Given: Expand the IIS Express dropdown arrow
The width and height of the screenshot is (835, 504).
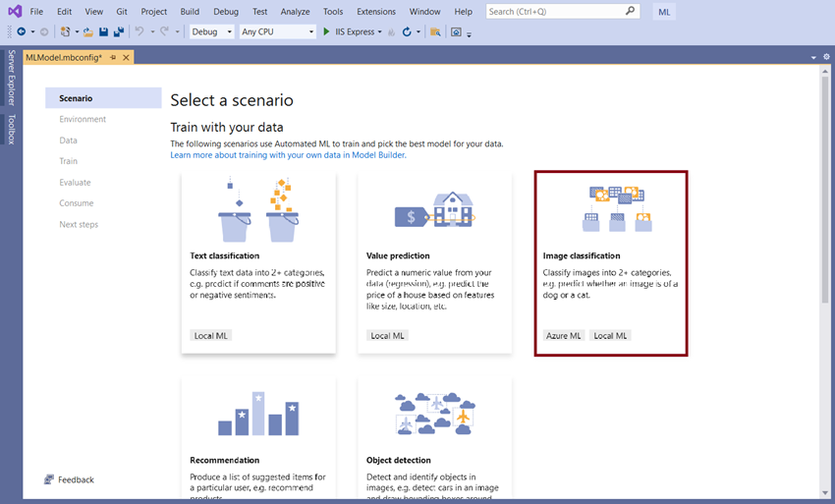Looking at the screenshot, I should [x=380, y=32].
